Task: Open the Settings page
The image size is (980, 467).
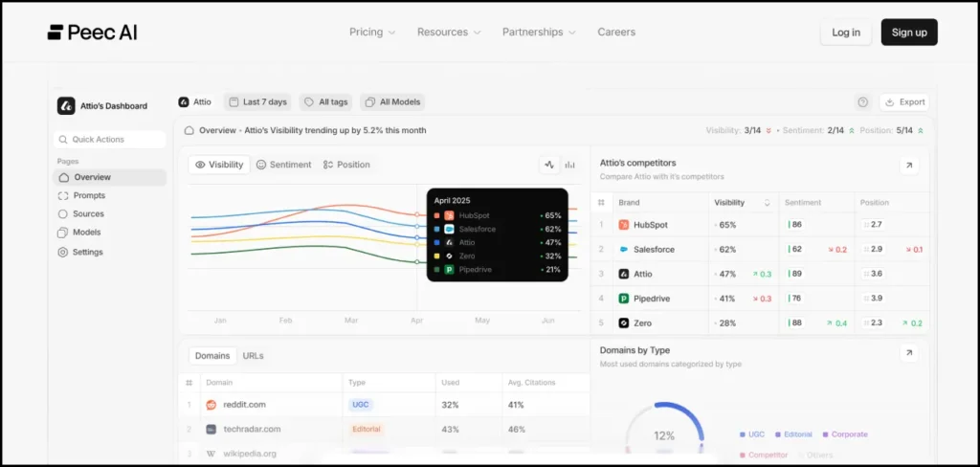Action: (80, 252)
